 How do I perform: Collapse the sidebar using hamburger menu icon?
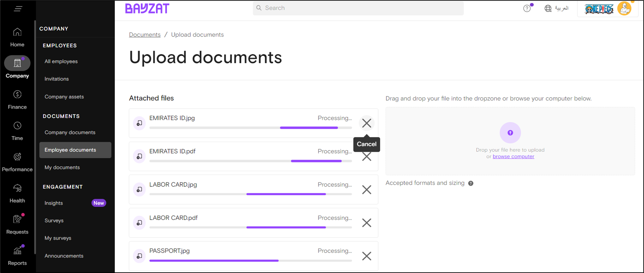18,9
